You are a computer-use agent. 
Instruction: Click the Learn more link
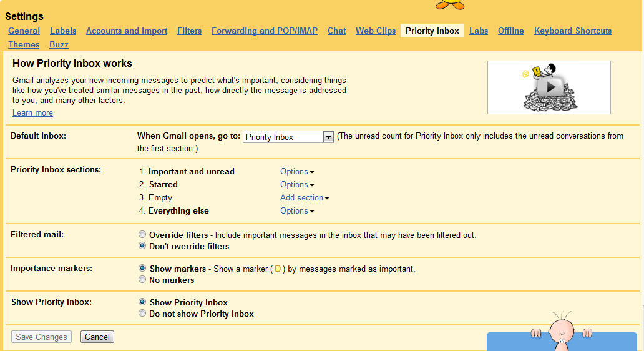coord(32,112)
